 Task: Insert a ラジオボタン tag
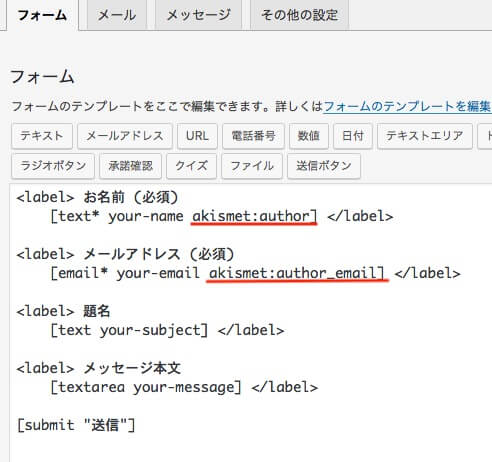pyautogui.click(x=53, y=166)
